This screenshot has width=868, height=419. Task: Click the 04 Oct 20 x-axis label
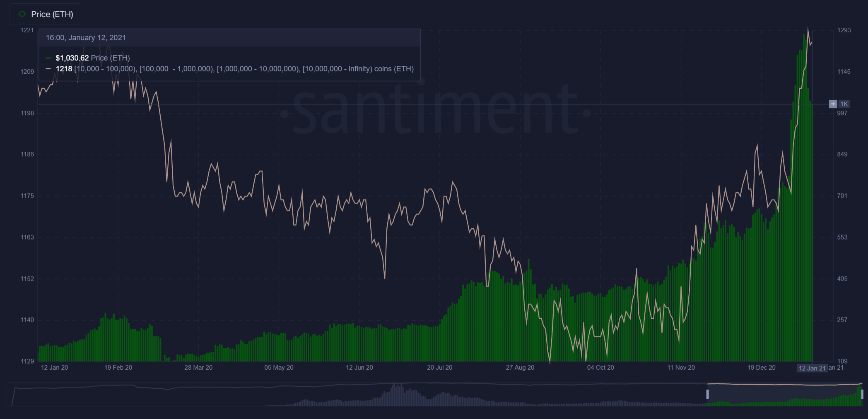(600, 368)
